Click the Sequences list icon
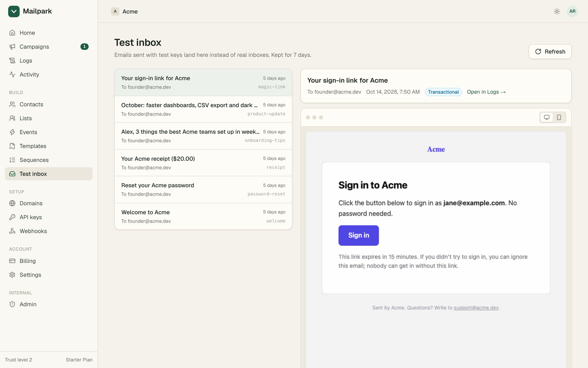Viewport: 588px width, 368px height. [x=12, y=160]
